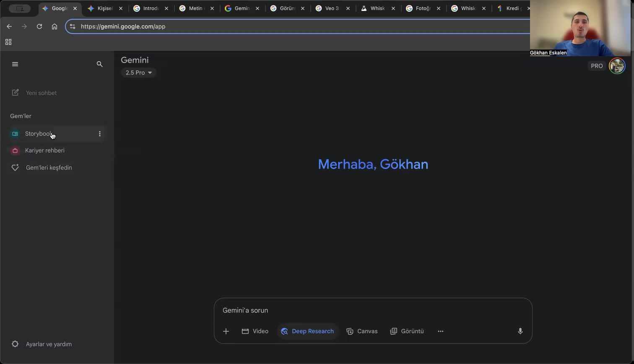Click into the Gemini'a sorun prompt field
This screenshot has width=634, height=364.
(x=373, y=310)
